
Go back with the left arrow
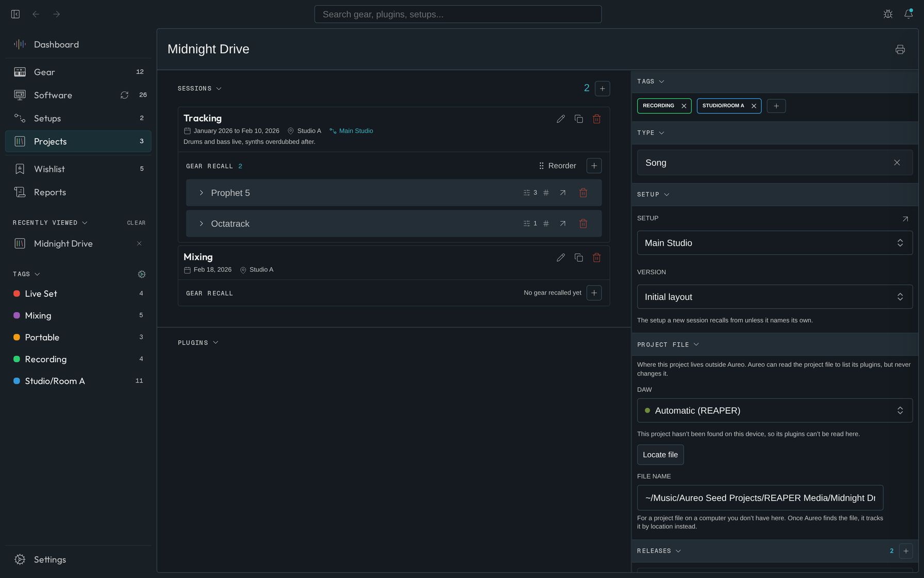pos(36,14)
